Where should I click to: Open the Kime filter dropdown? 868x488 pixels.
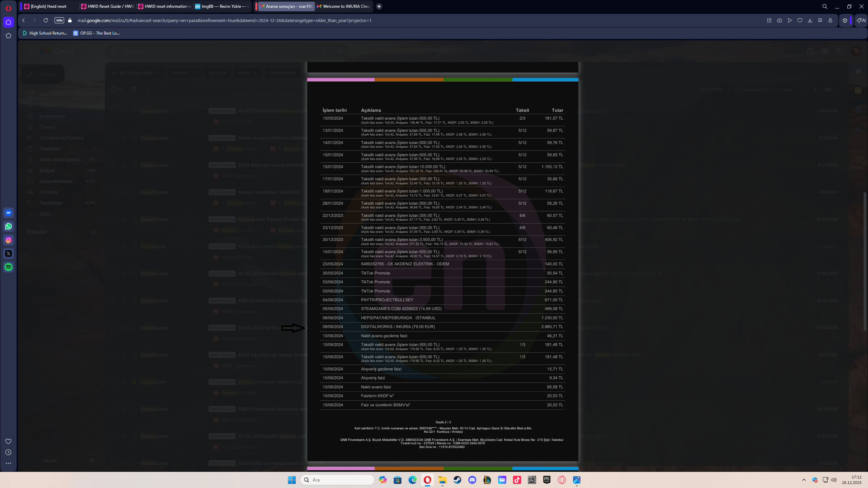click(x=247, y=73)
